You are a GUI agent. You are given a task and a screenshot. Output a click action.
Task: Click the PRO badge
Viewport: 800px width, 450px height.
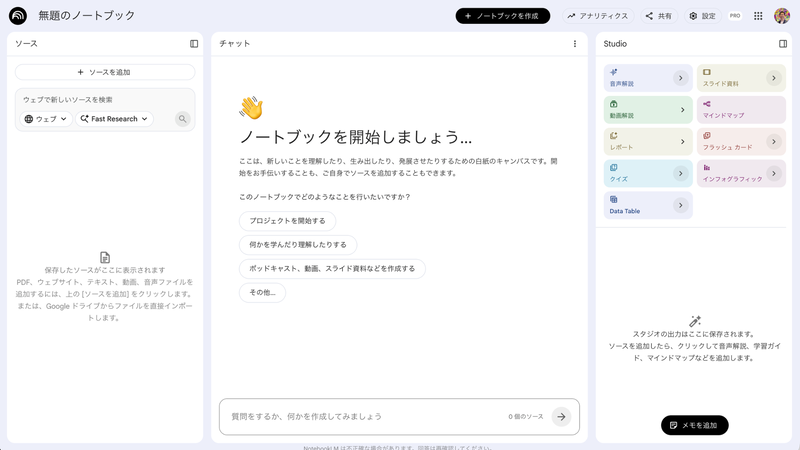tap(735, 16)
